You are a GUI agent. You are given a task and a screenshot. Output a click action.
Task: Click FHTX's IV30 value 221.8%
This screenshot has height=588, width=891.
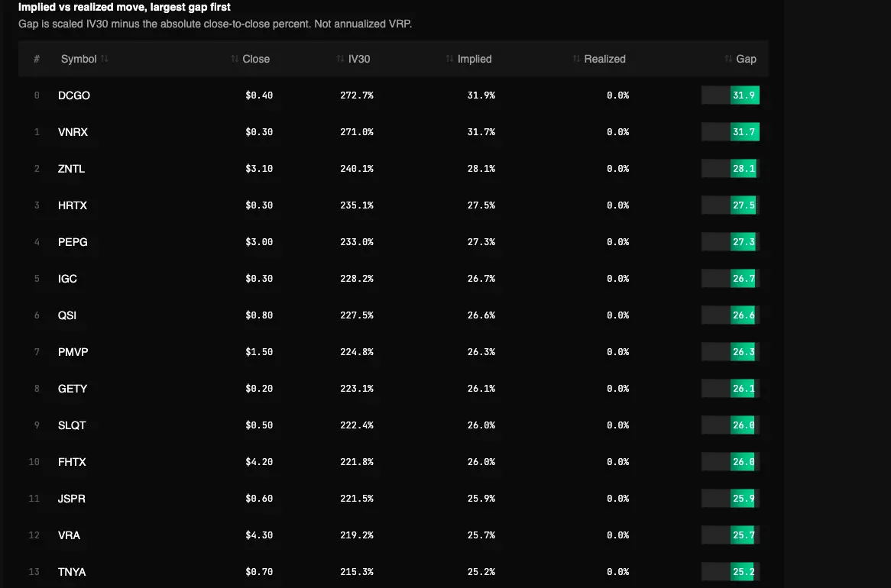click(x=357, y=462)
